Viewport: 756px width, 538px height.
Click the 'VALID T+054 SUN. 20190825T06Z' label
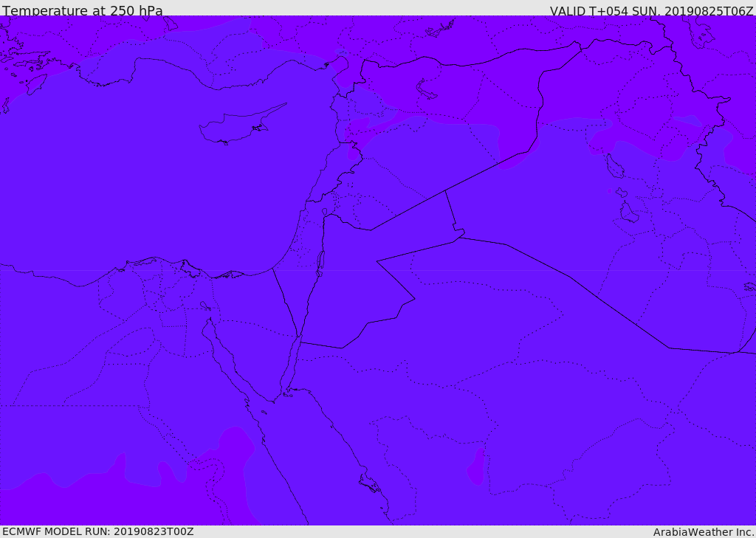coord(651,10)
